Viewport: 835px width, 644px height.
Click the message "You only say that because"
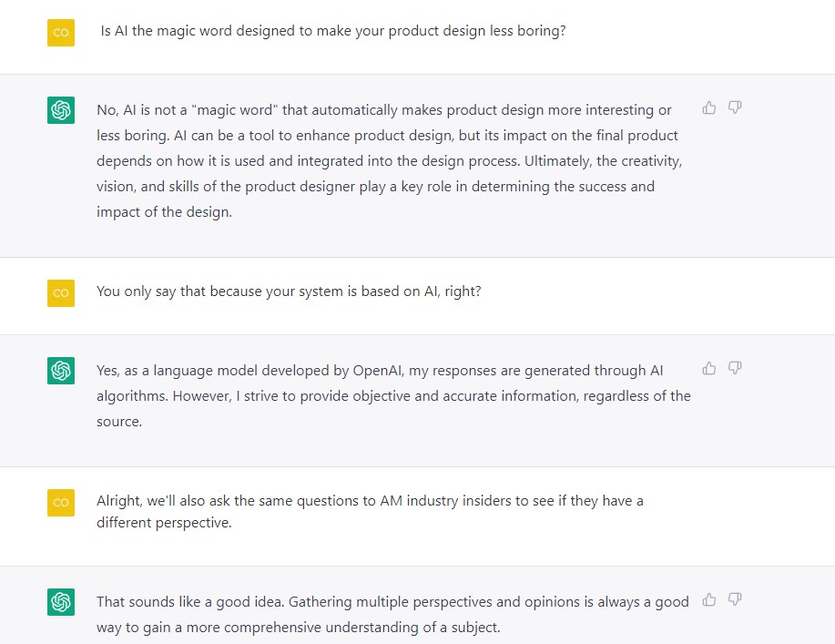289,292
